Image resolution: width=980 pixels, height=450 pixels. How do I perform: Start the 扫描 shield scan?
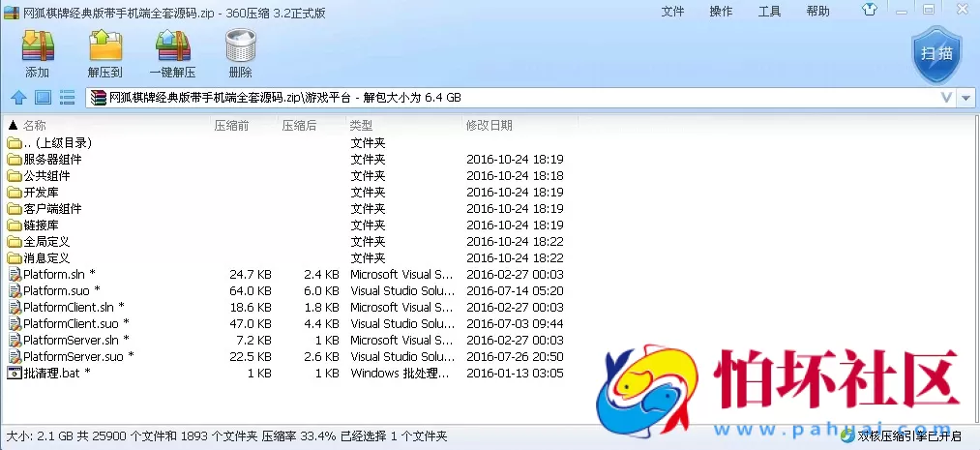point(935,54)
